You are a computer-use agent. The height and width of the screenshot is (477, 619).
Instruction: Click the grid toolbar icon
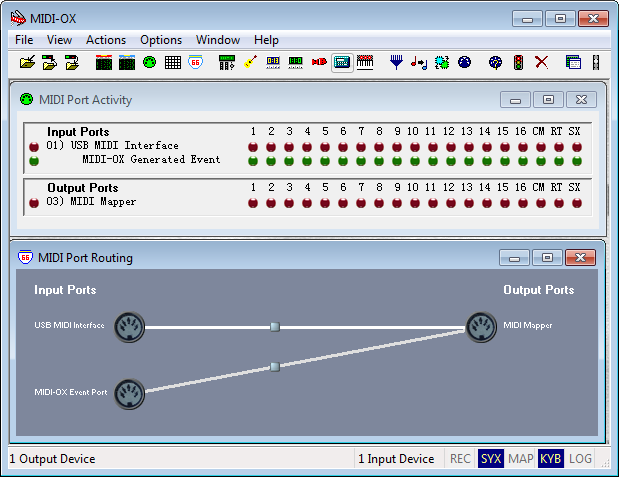click(172, 62)
